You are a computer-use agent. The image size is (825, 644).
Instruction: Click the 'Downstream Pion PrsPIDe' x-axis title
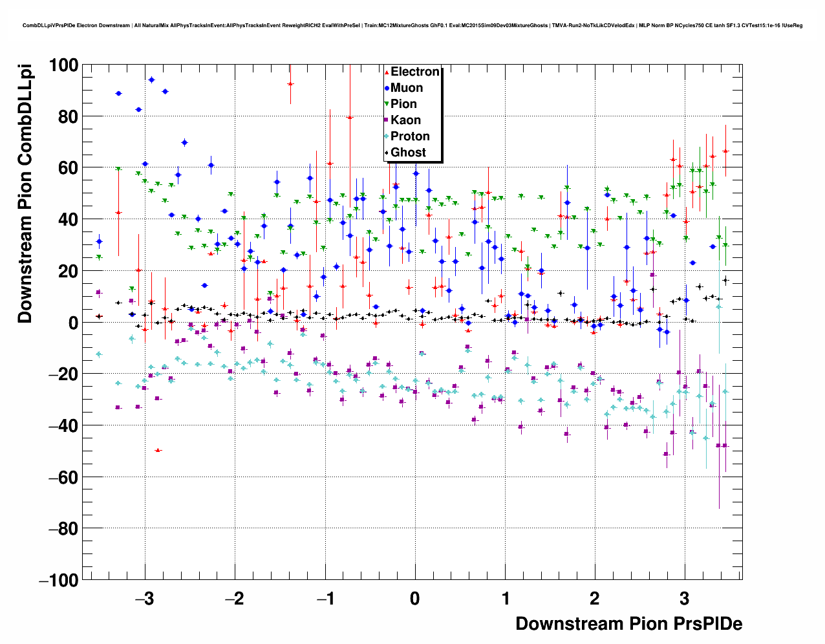[628, 624]
